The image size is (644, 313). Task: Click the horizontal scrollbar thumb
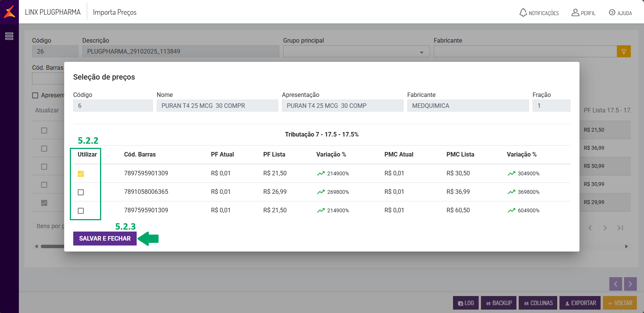click(x=52, y=247)
